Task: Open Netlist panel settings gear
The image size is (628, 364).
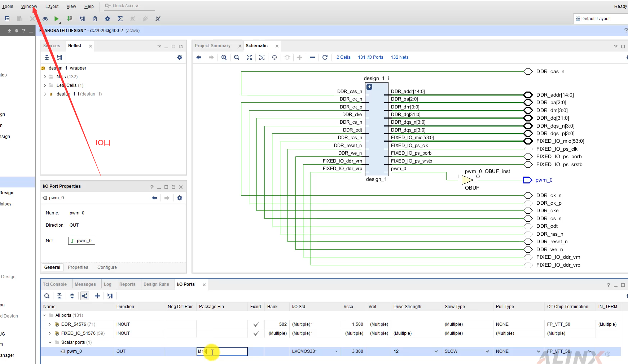Action: (x=180, y=57)
